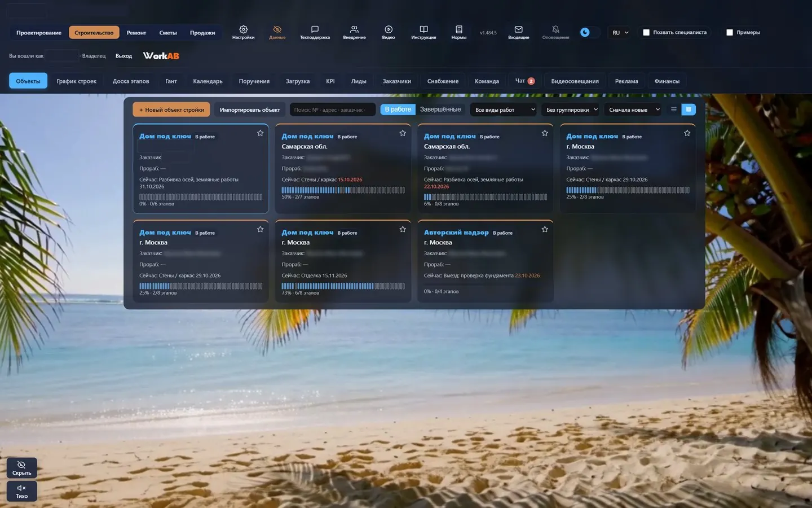812x508 pixels.
Task: Focus the Поиск search field
Action: [x=333, y=110]
